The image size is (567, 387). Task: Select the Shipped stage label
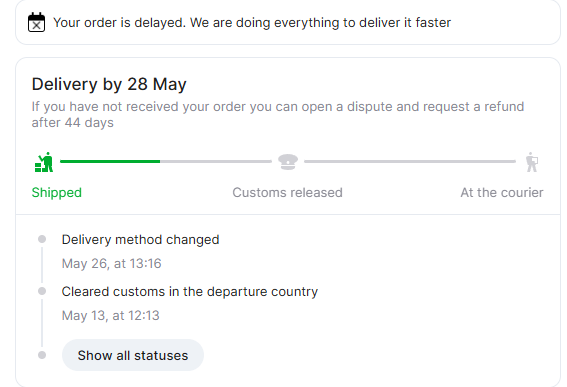pyautogui.click(x=56, y=192)
